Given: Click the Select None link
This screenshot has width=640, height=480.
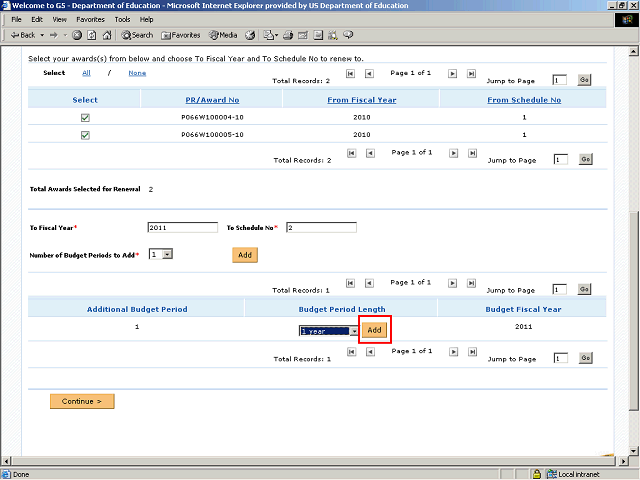Looking at the screenshot, I should pos(137,73).
